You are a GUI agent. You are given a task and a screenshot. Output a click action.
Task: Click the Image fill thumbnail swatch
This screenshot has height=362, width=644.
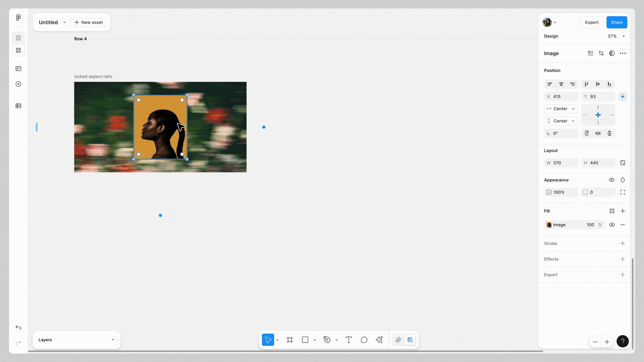(549, 225)
